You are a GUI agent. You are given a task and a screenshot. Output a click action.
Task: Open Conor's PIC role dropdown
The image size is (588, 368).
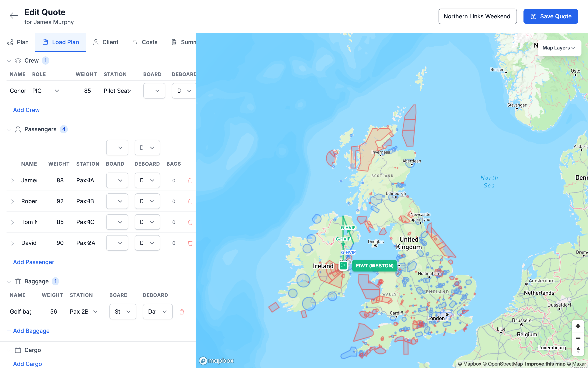(x=46, y=91)
